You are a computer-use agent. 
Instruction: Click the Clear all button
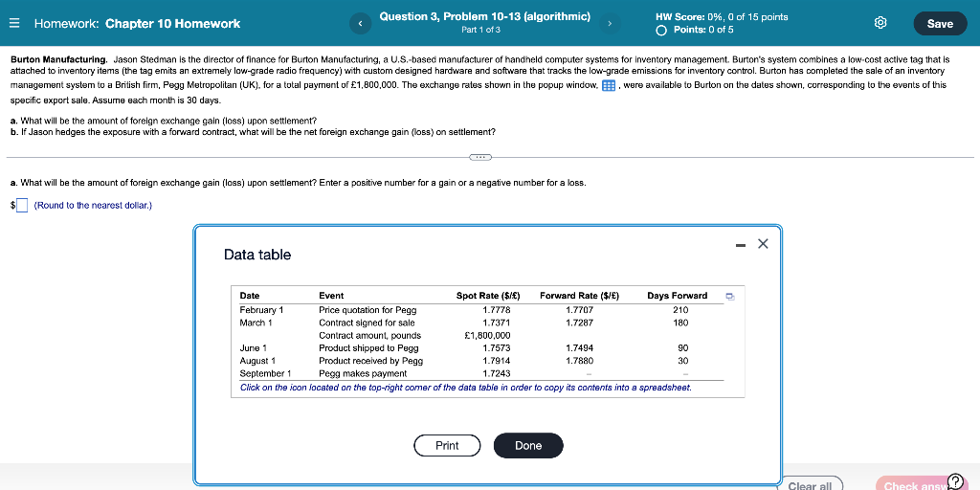pyautogui.click(x=810, y=483)
